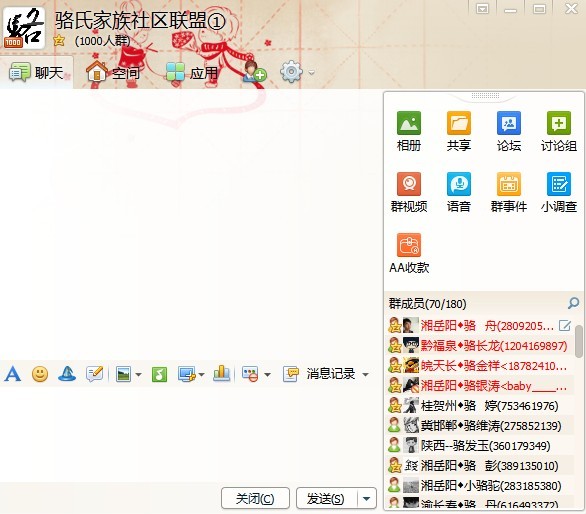Viewport: 586px width, 514px height.
Task: Click avatar of 皖天长◆骆金祥
Action: [411, 365]
